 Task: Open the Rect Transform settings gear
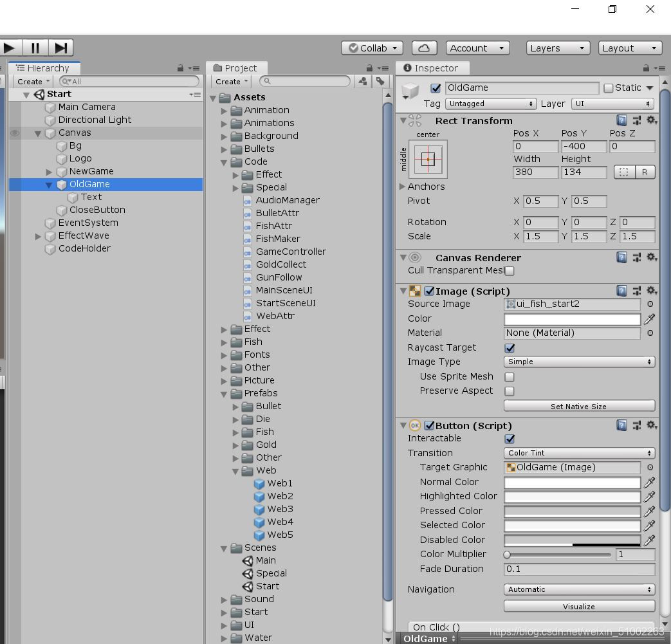tap(651, 120)
